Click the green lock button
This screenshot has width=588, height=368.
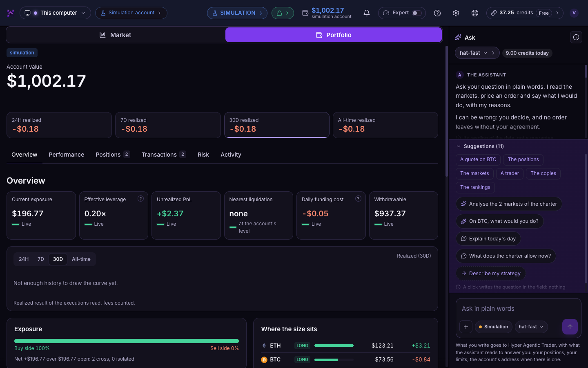pos(283,13)
